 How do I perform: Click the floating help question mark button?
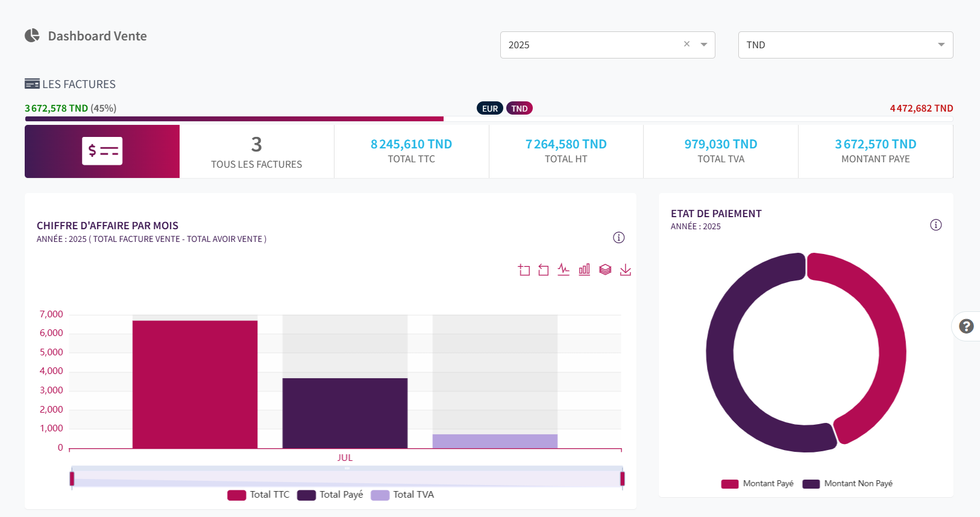tap(966, 326)
